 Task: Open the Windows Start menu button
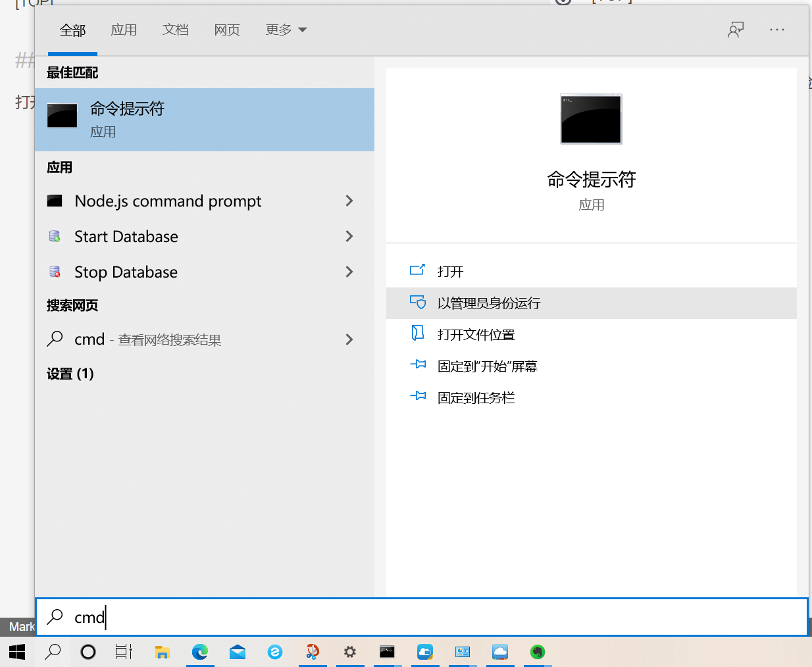click(17, 652)
